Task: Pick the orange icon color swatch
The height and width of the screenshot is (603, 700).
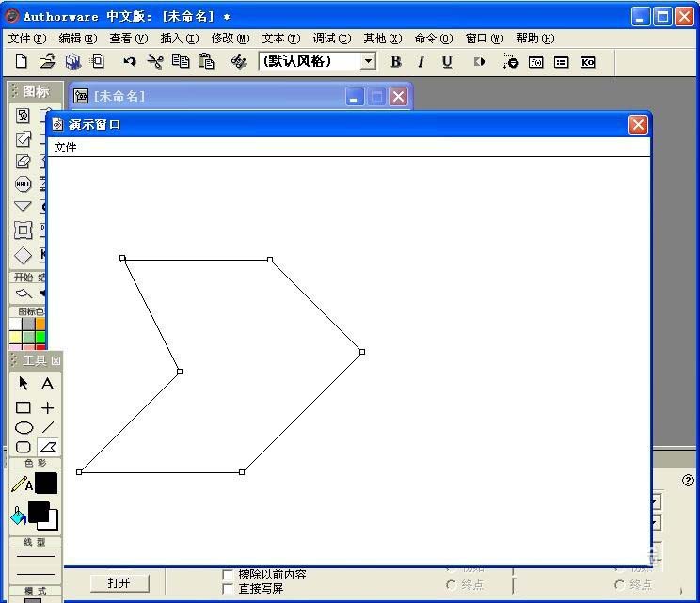Action: coord(40,324)
